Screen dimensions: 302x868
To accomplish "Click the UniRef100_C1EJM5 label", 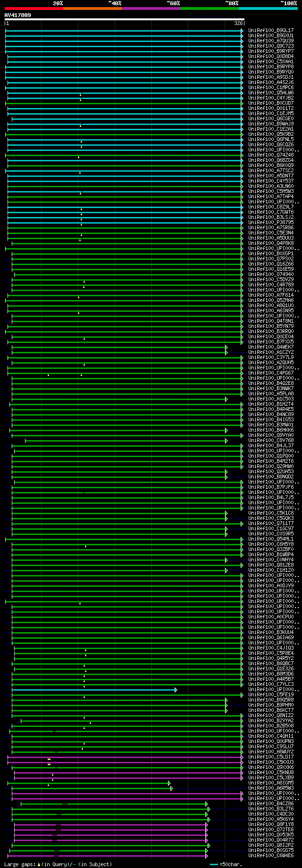I will click(271, 113).
